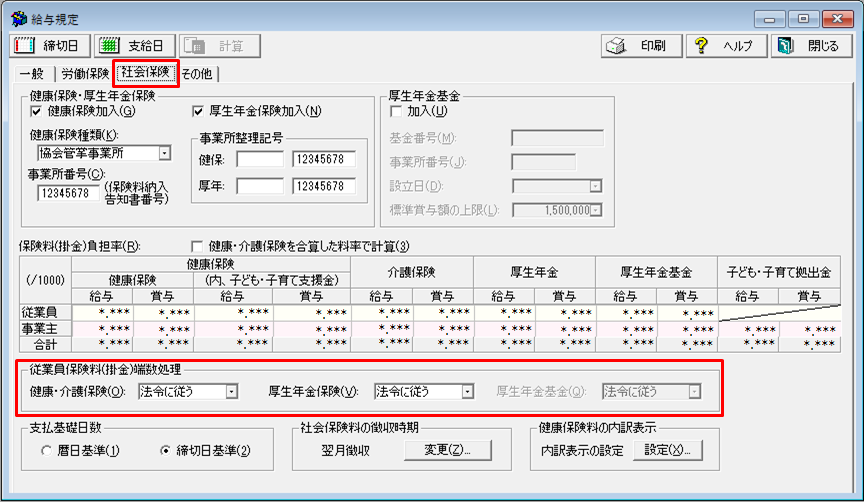Click the 支給日 green calendar icon

point(111,46)
